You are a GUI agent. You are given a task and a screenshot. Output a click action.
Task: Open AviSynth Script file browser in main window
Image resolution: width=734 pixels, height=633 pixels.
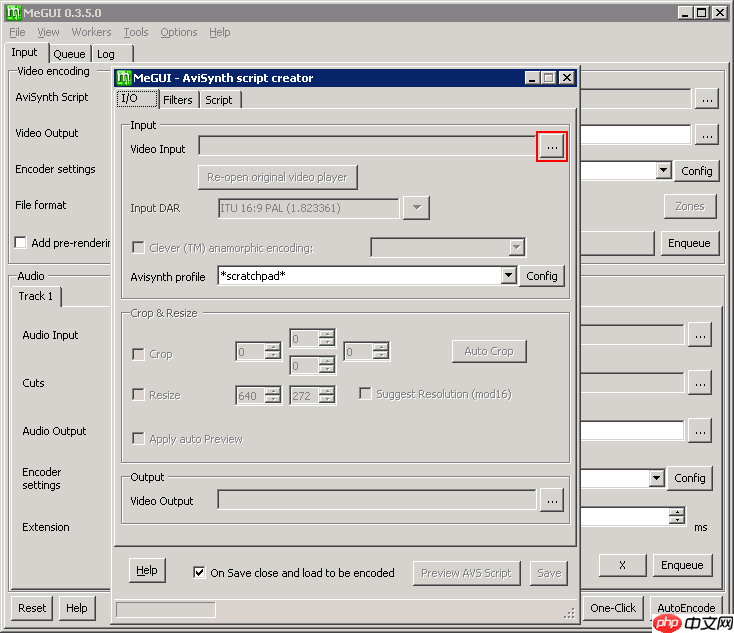click(x=707, y=98)
